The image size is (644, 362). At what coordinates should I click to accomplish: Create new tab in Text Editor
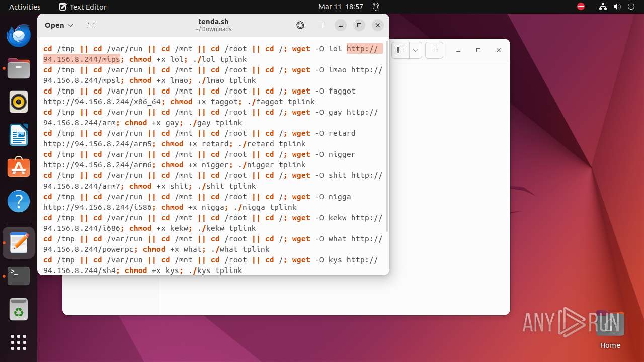91,25
